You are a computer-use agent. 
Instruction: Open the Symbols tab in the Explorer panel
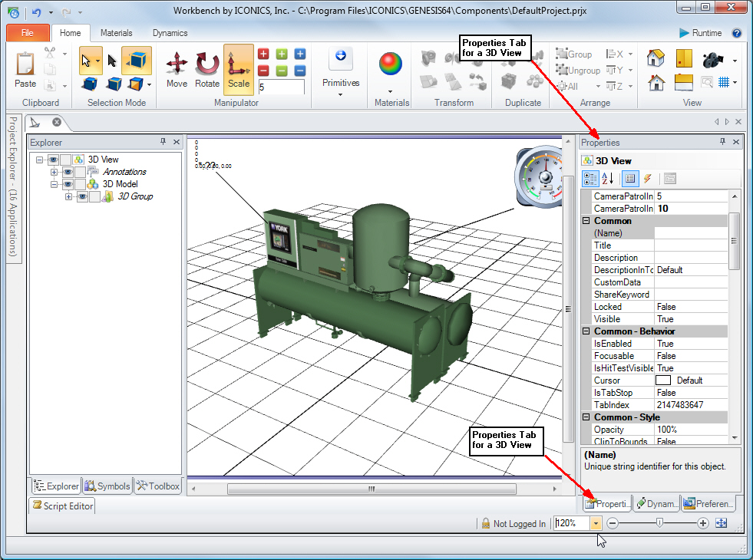(107, 486)
